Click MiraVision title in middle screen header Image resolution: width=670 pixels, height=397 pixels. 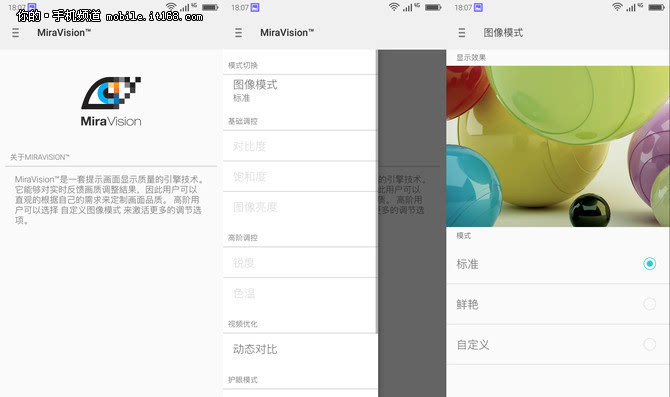[287, 33]
